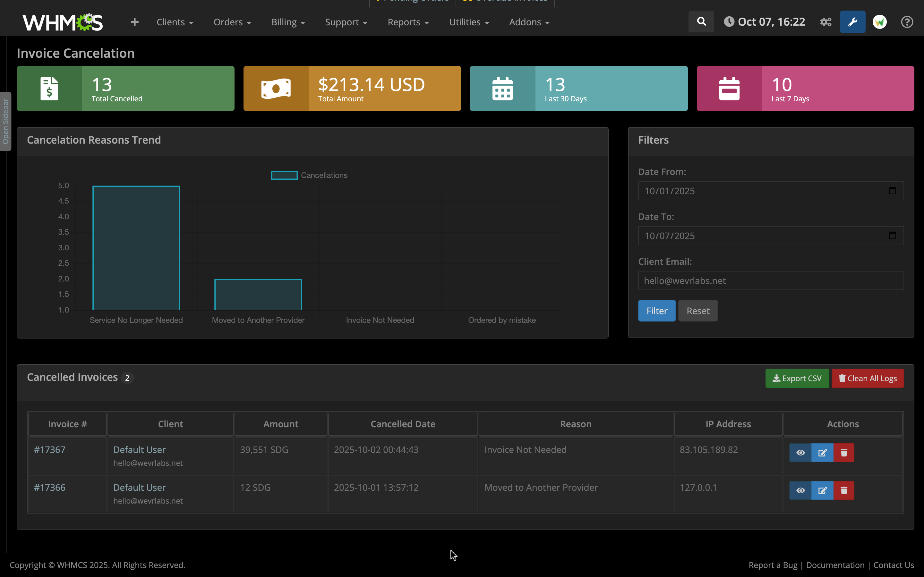Click the search magnifier icon
Image resolution: width=924 pixels, height=577 pixels.
[x=701, y=22]
